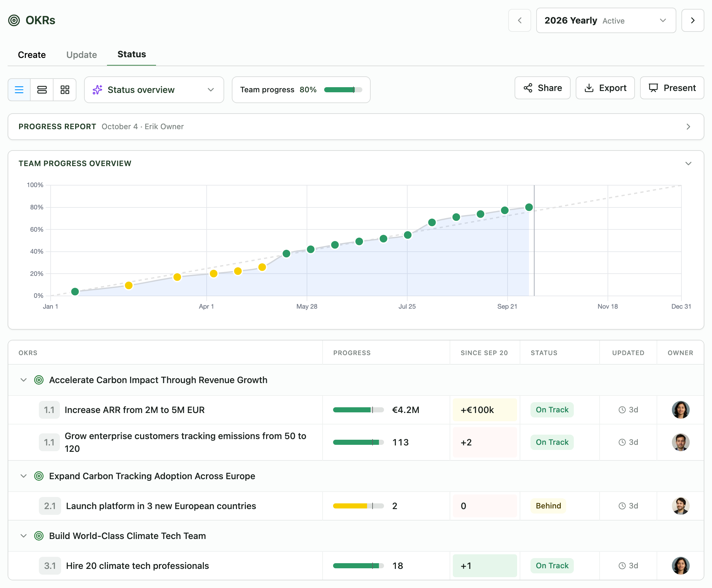Collapse Accelerate Carbon Impact objective group
Image resolution: width=712 pixels, height=588 pixels.
(x=23, y=380)
